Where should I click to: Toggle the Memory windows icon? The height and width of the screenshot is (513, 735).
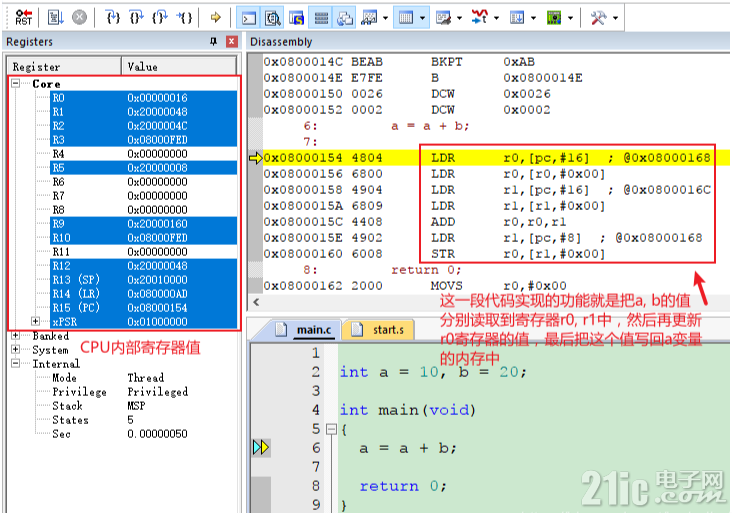[406, 18]
